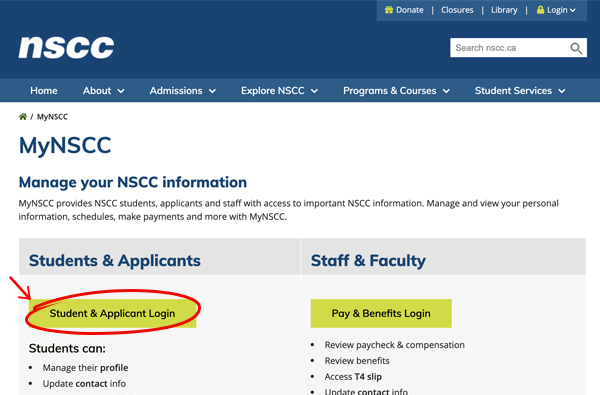Image resolution: width=600 pixels, height=395 pixels.
Task: Expand the chevron beside About
Action: (121, 91)
